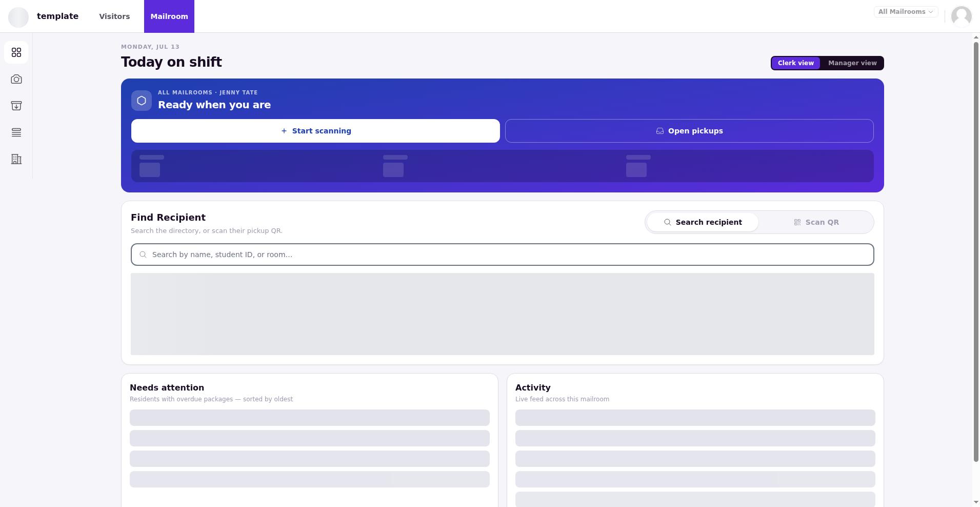Image resolution: width=980 pixels, height=507 pixels.
Task: Click the hexagon icon in the banner
Action: pyautogui.click(x=142, y=101)
